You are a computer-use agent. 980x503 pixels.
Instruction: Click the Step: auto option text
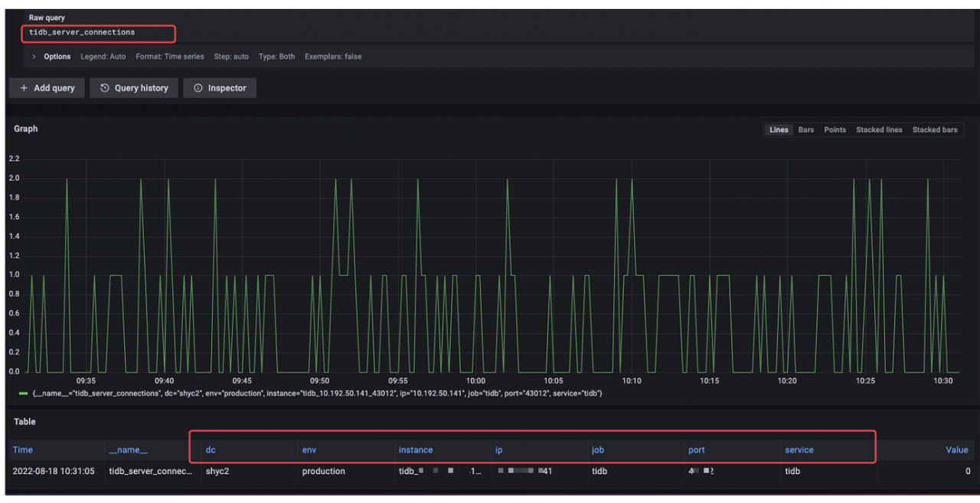pos(231,57)
